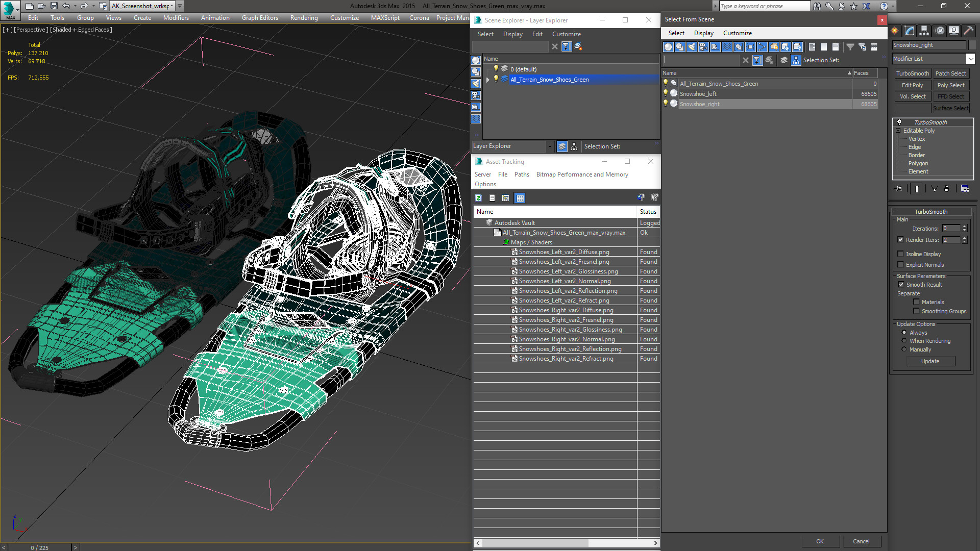Open the Utilities hammer panel tab
The height and width of the screenshot is (551, 980).
[x=968, y=31]
